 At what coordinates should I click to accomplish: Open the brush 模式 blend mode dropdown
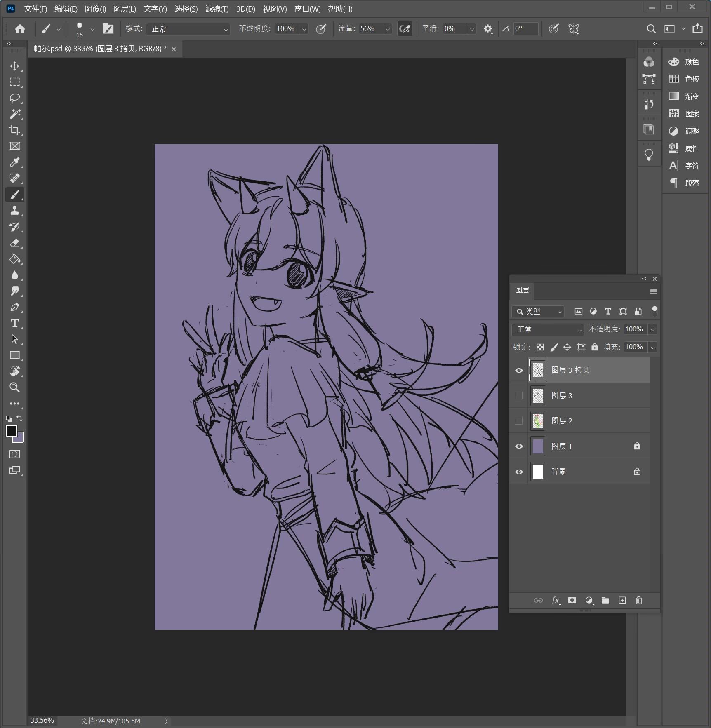coord(188,29)
